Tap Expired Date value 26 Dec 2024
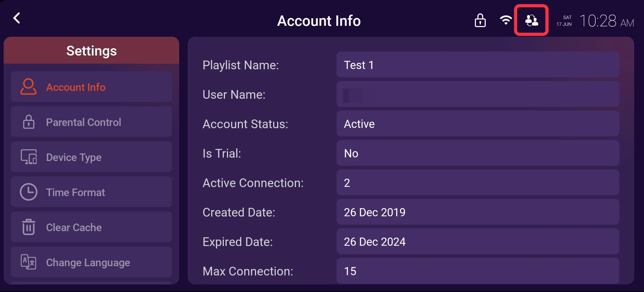Screen dimensions: 644x292 (x=478, y=242)
